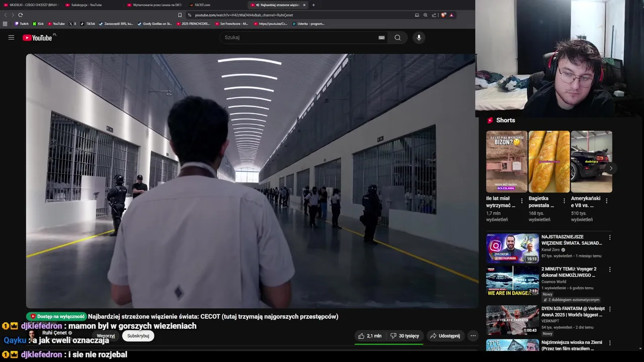Click the video title about CECOT

[213, 317]
